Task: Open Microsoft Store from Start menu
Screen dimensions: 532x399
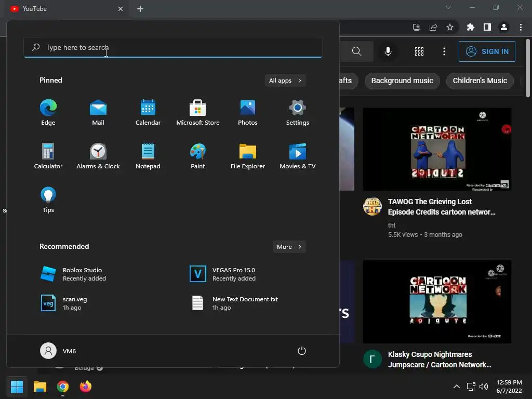Action: 198,113
